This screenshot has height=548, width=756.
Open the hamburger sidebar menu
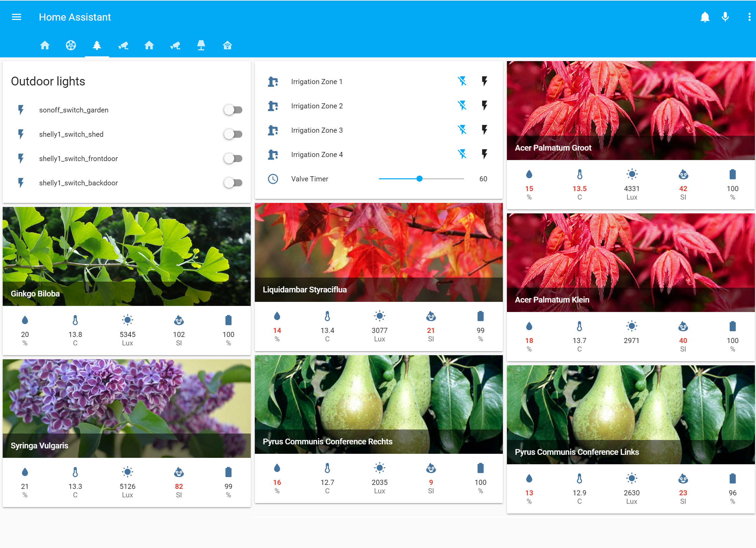(x=16, y=17)
